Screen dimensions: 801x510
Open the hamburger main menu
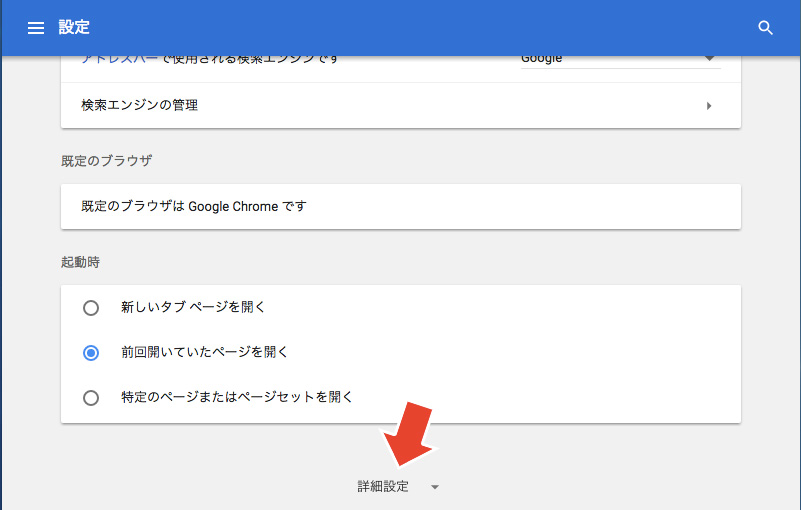[x=36, y=28]
